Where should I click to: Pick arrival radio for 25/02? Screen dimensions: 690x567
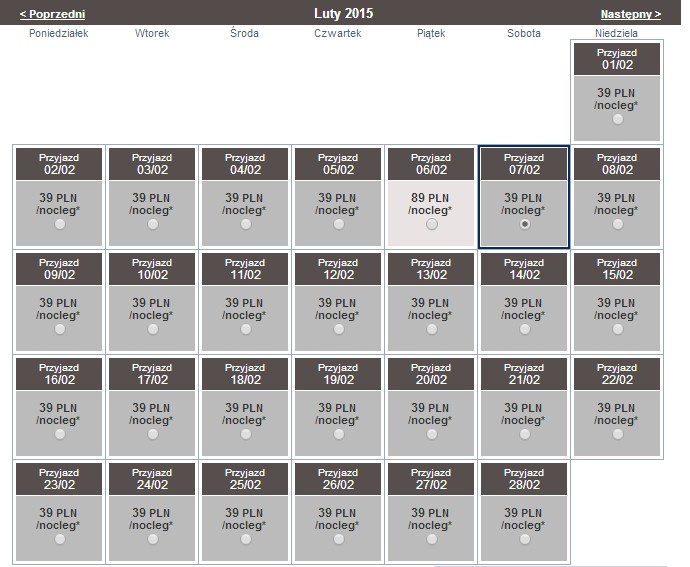pyautogui.click(x=246, y=539)
